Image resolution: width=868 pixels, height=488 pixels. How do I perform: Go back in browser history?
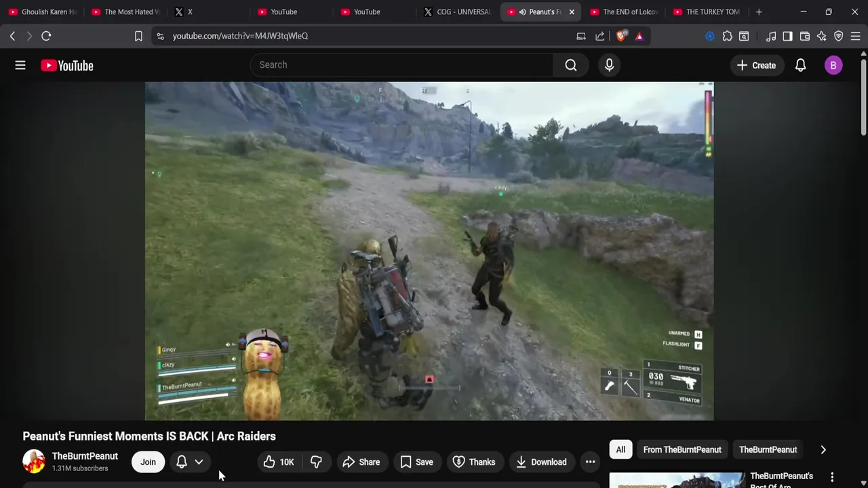(12, 36)
